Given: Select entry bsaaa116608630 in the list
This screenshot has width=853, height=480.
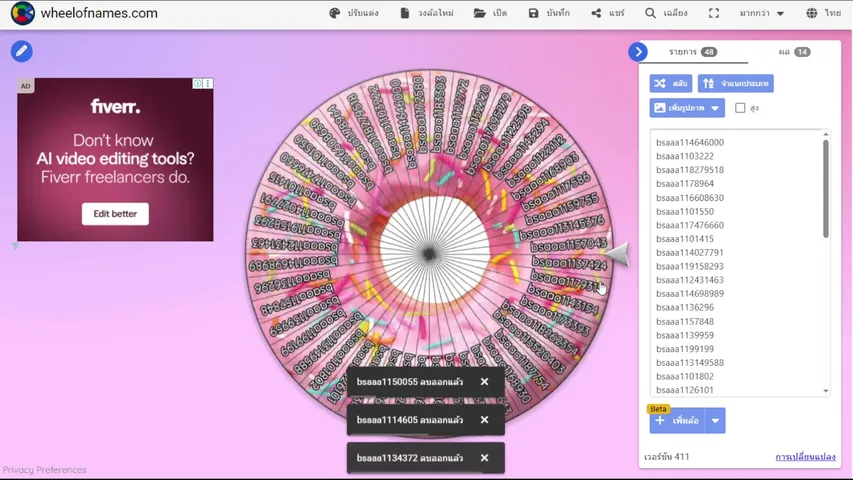Looking at the screenshot, I should coord(690,198).
